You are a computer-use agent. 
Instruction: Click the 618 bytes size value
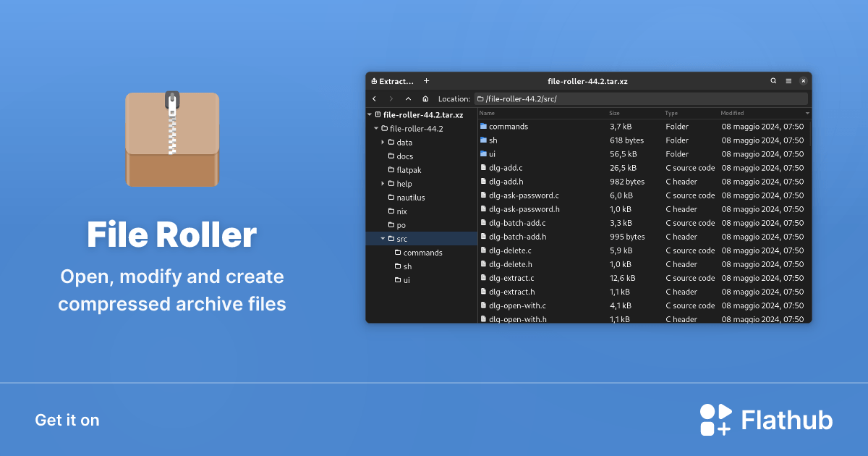pyautogui.click(x=626, y=140)
